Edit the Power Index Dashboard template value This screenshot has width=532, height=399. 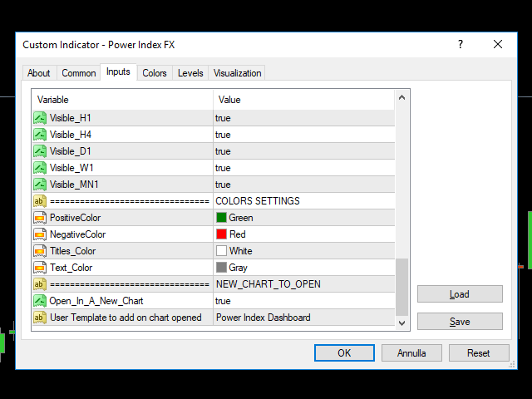(303, 318)
